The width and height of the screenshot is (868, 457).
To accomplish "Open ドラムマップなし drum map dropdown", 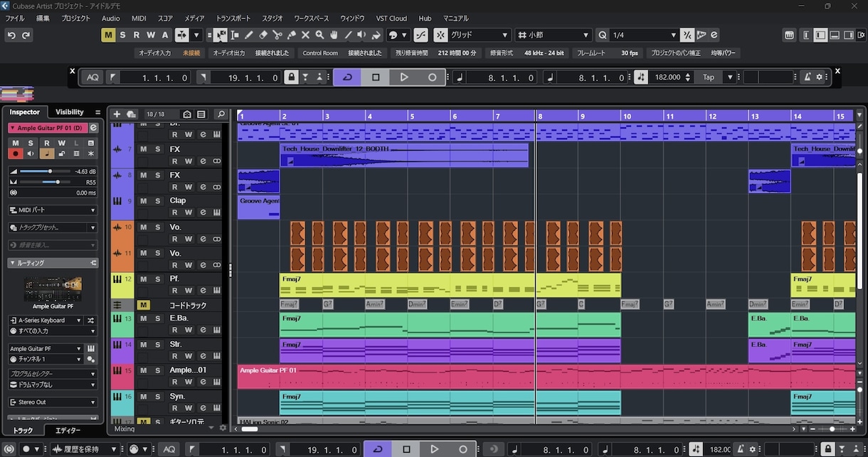I will pos(53,385).
